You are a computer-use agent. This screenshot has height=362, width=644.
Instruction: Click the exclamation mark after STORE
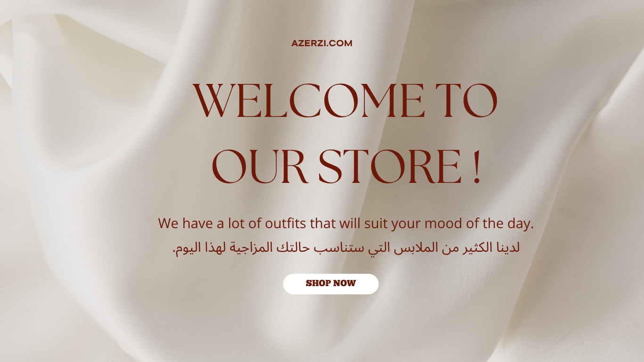[477, 167]
